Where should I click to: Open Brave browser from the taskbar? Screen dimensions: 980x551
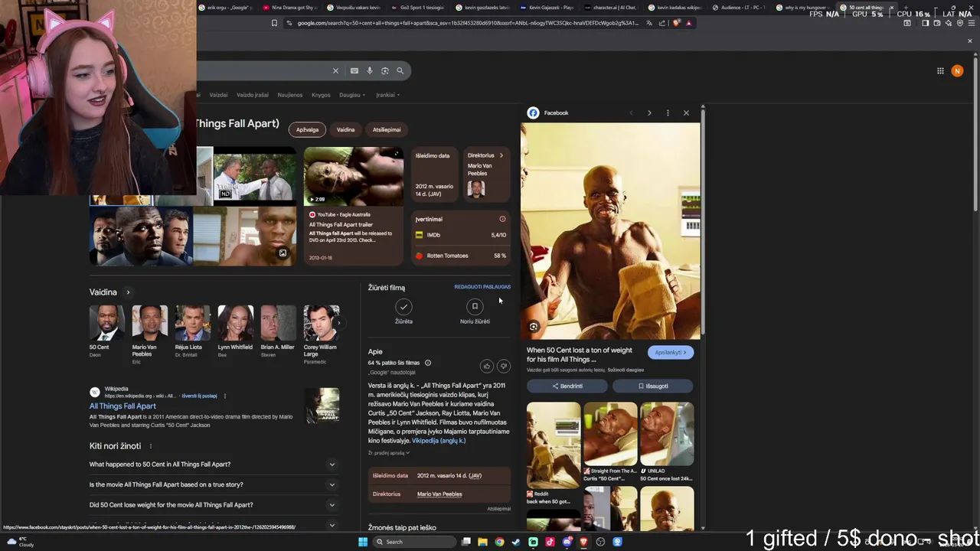tap(583, 542)
